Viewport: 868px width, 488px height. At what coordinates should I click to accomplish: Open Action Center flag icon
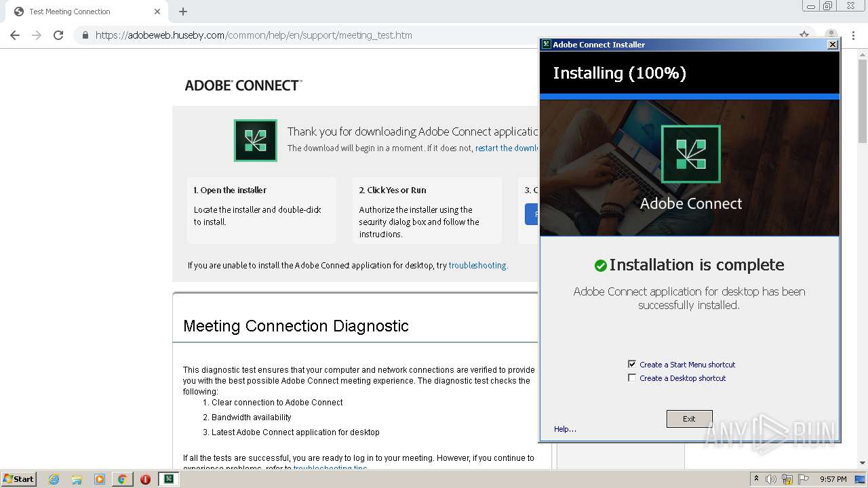coord(804,479)
